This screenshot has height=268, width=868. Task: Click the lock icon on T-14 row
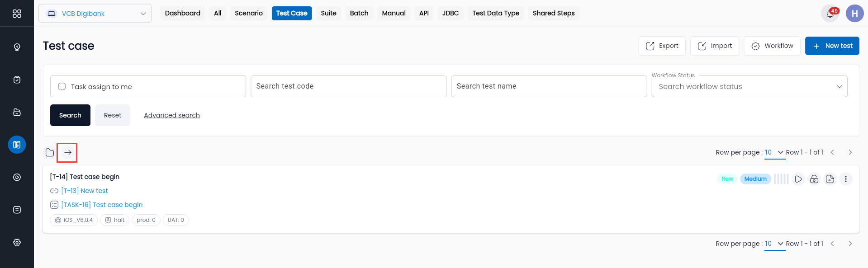pos(814,179)
